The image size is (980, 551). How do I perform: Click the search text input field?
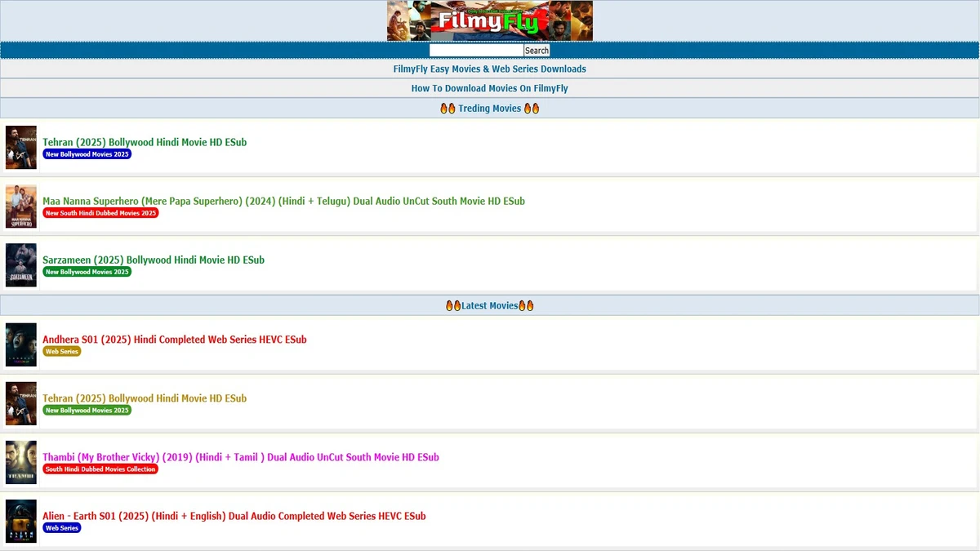(476, 51)
